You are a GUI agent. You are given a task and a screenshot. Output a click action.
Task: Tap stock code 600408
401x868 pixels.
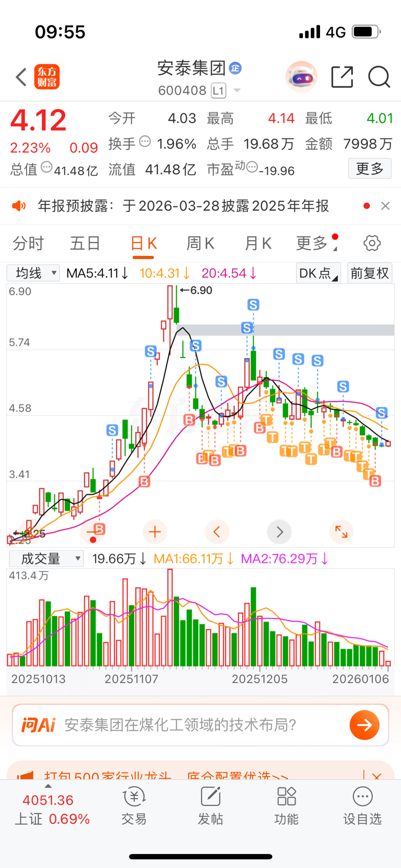182,91
